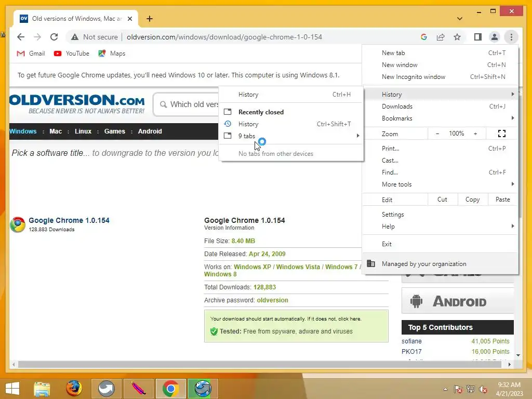The image size is (532, 399).
Task: Open the YouTube bookmark
Action: pyautogui.click(x=72, y=54)
